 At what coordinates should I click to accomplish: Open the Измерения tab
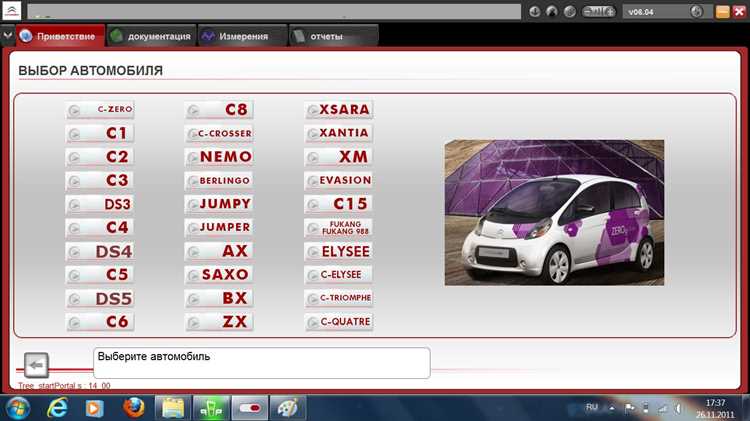coord(234,36)
